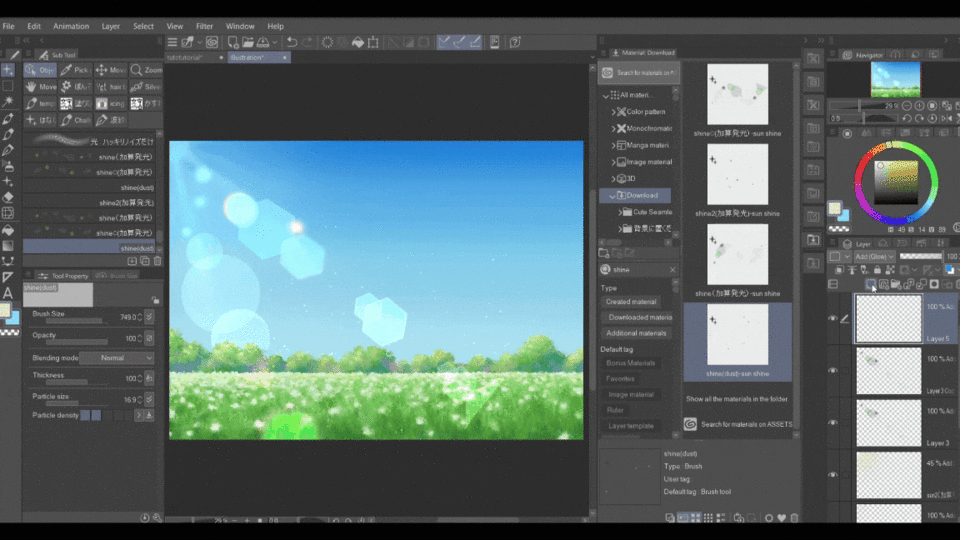Expand the Manga material folder
960x540 pixels.
pos(613,145)
